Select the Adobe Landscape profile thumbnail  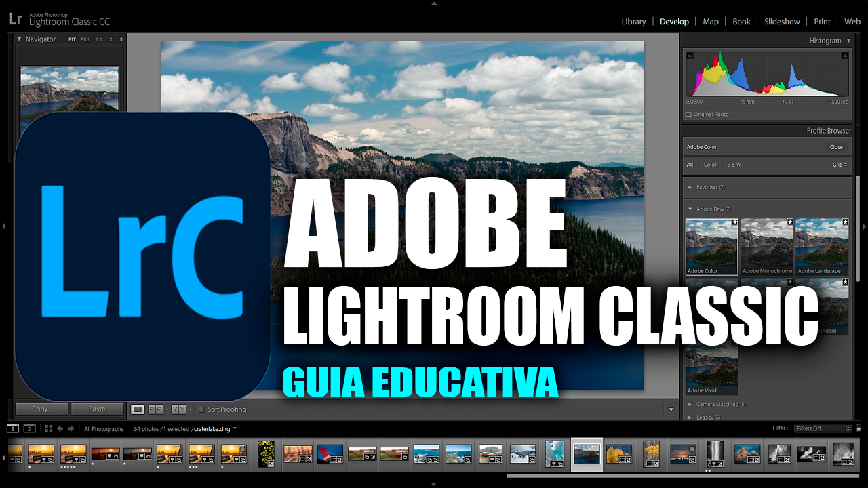pyautogui.click(x=822, y=247)
